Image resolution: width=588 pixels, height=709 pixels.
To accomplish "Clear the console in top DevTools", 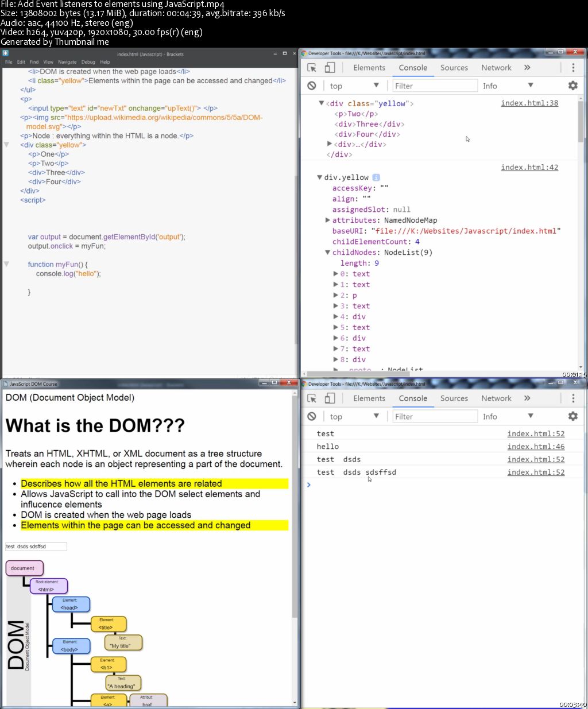I will [x=312, y=85].
